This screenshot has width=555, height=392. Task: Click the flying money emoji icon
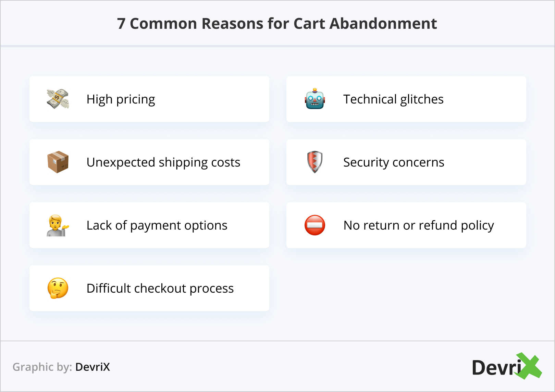[58, 99]
